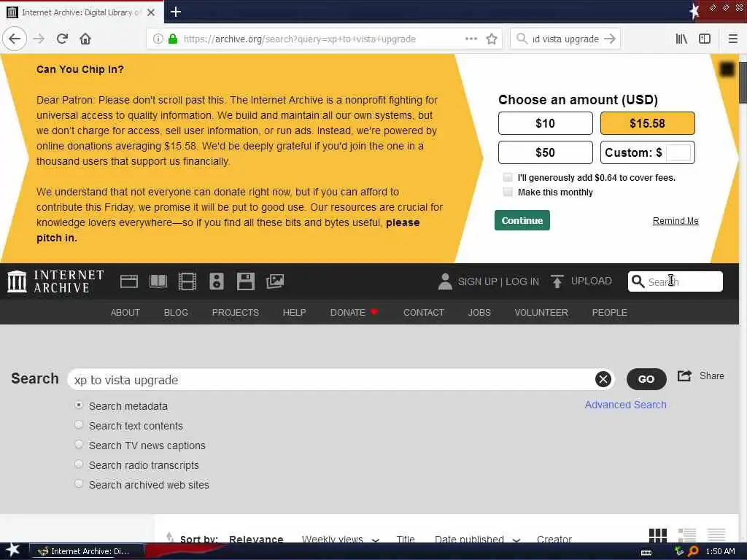The height and width of the screenshot is (560, 747).
Task: Select Search radio transcripts option
Action: [79, 464]
